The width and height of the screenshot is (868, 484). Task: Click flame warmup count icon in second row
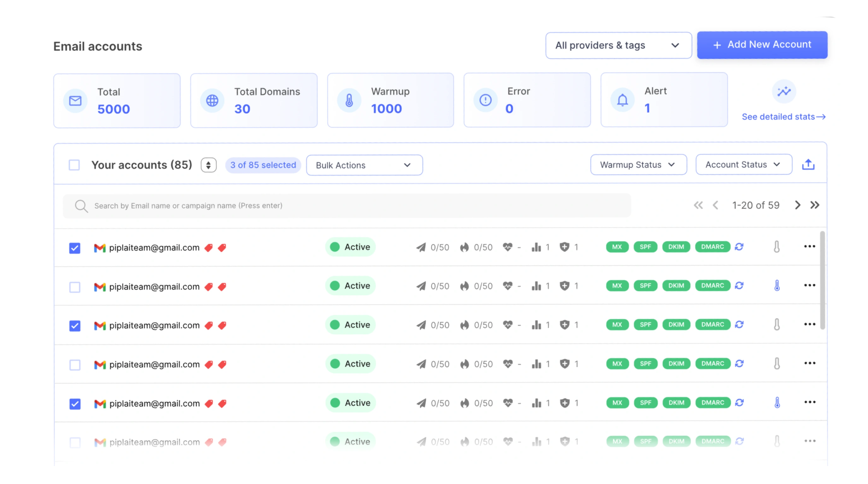pos(465,286)
